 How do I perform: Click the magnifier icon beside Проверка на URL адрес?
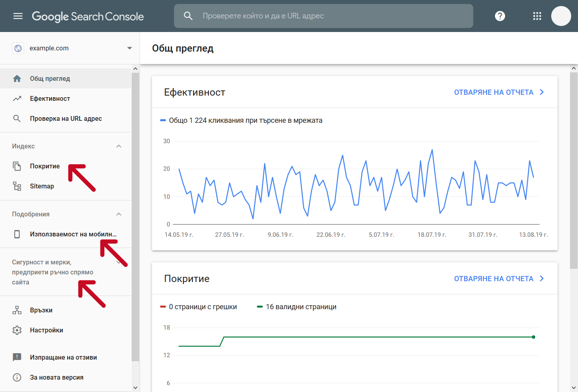tap(17, 118)
